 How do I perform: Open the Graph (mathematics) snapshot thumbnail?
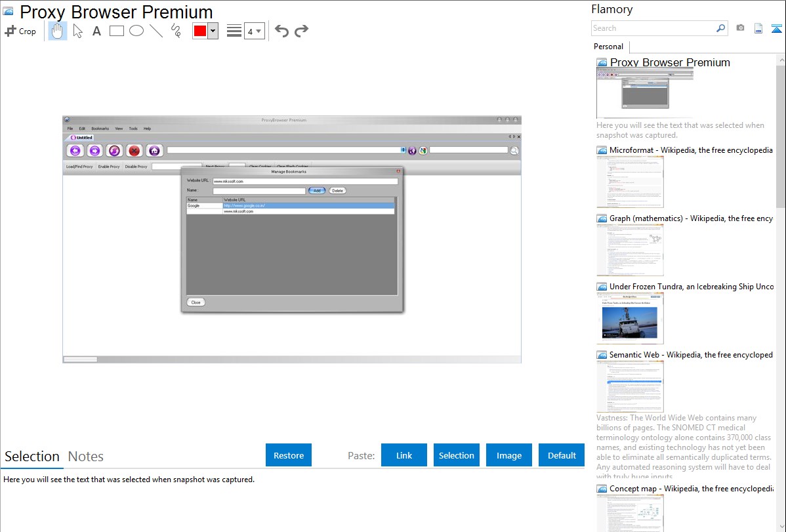tap(630, 250)
